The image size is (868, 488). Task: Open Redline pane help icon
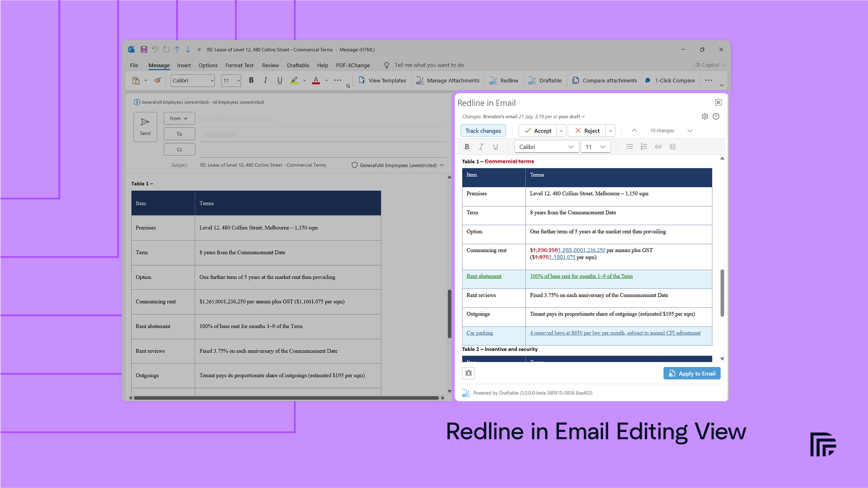(x=716, y=117)
